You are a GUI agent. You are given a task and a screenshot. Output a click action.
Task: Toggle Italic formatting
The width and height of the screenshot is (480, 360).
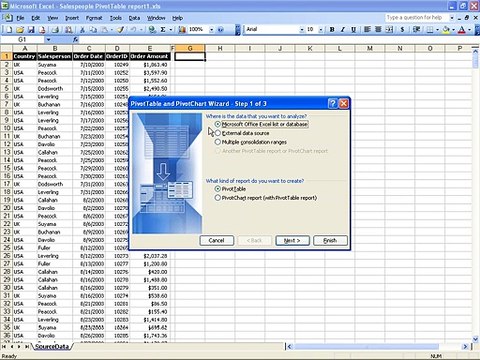tap(343, 30)
